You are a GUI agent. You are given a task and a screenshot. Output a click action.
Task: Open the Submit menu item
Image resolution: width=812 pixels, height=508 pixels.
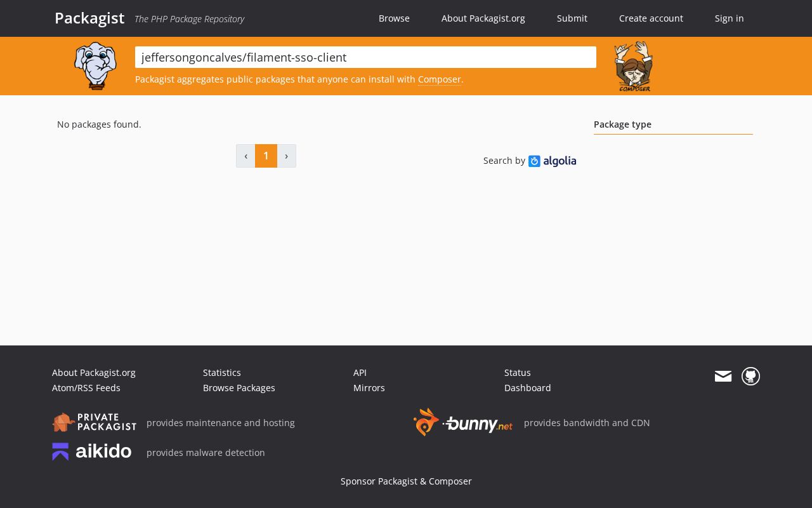pyautogui.click(x=572, y=18)
